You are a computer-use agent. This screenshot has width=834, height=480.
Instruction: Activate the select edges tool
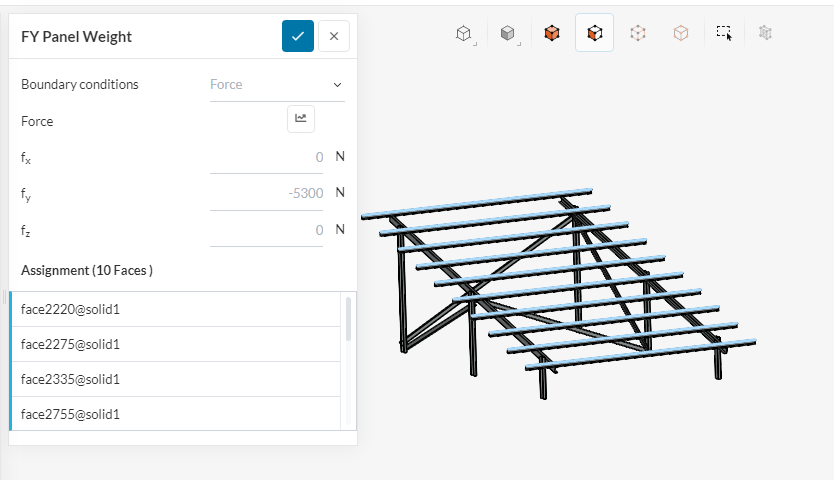click(681, 33)
